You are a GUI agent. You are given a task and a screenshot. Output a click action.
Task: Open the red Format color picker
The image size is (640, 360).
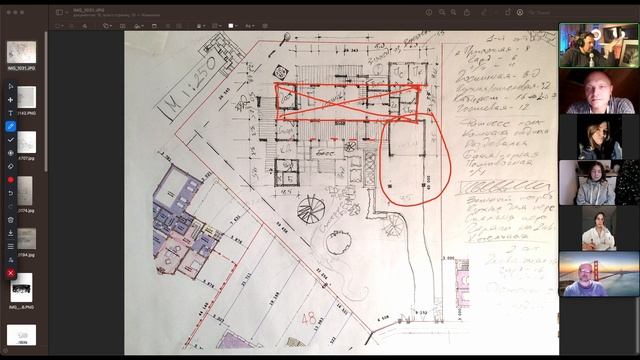click(x=11, y=180)
